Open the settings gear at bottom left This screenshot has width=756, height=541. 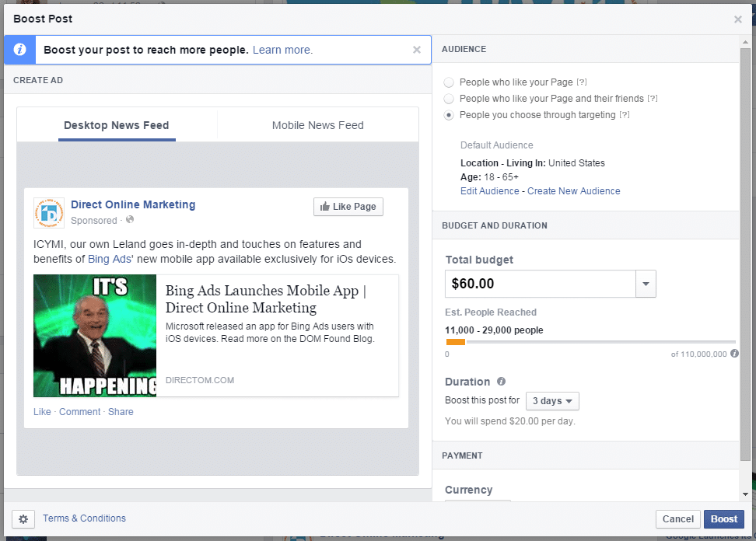coord(23,518)
